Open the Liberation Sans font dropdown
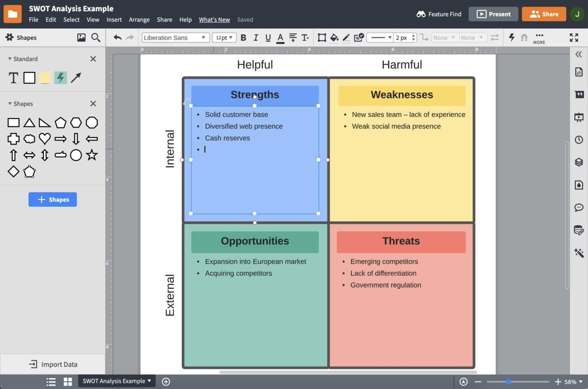This screenshot has width=588, height=389. 175,38
